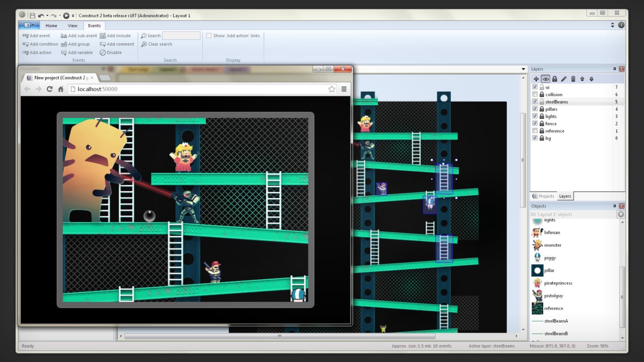
Task: Check Show 'Add action' links
Action: click(209, 36)
